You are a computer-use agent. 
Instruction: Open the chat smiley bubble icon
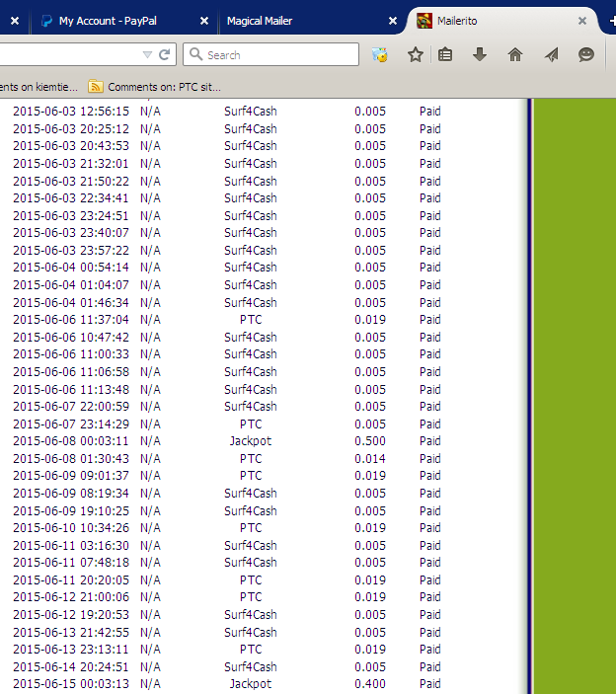pyautogui.click(x=586, y=55)
